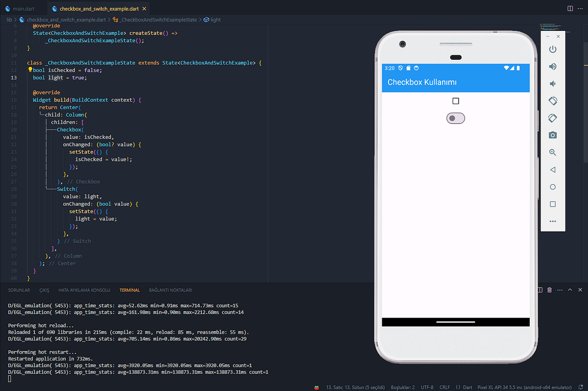Expand the terminal panel with the chevron
This screenshot has height=391, width=588.
570,290
